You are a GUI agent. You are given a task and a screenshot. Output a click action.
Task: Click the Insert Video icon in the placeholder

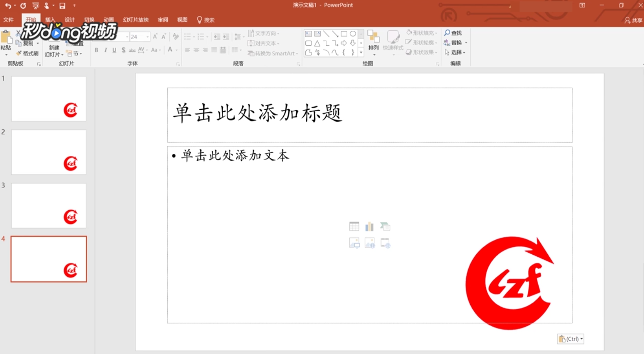pos(385,243)
